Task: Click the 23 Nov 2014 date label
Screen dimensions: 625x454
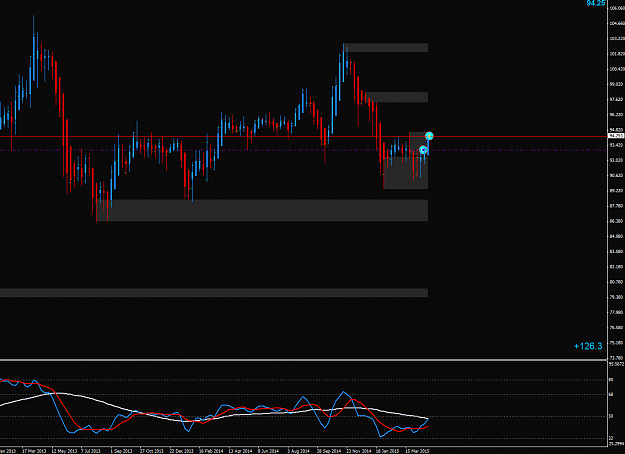Action: tap(359, 451)
